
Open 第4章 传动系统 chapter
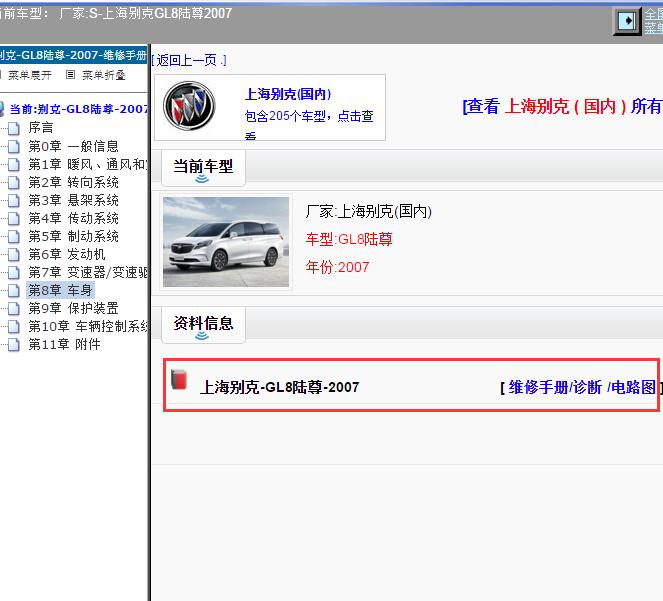tap(74, 218)
